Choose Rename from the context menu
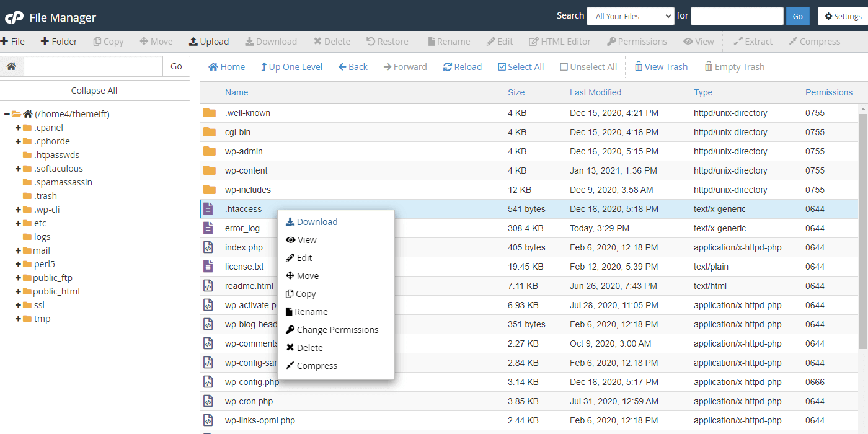This screenshot has height=434, width=868. point(307,312)
